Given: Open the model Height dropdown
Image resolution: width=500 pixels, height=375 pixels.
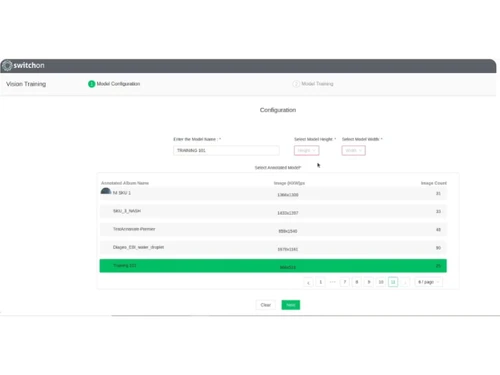Looking at the screenshot, I should point(306,151).
